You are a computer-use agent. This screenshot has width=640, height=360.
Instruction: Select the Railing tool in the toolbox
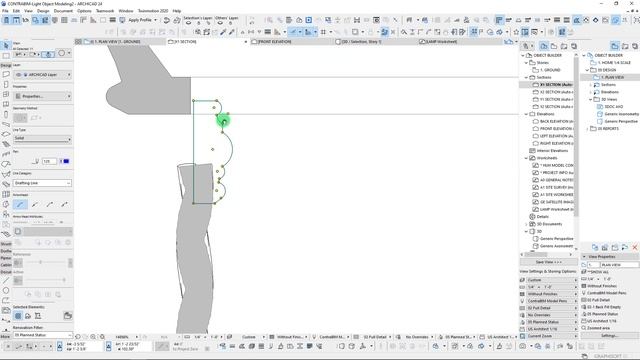pos(6,154)
